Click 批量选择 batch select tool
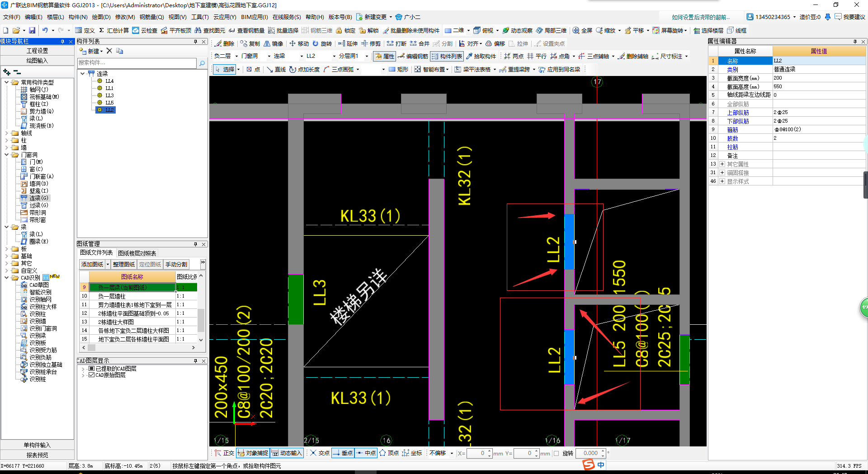 point(283,30)
